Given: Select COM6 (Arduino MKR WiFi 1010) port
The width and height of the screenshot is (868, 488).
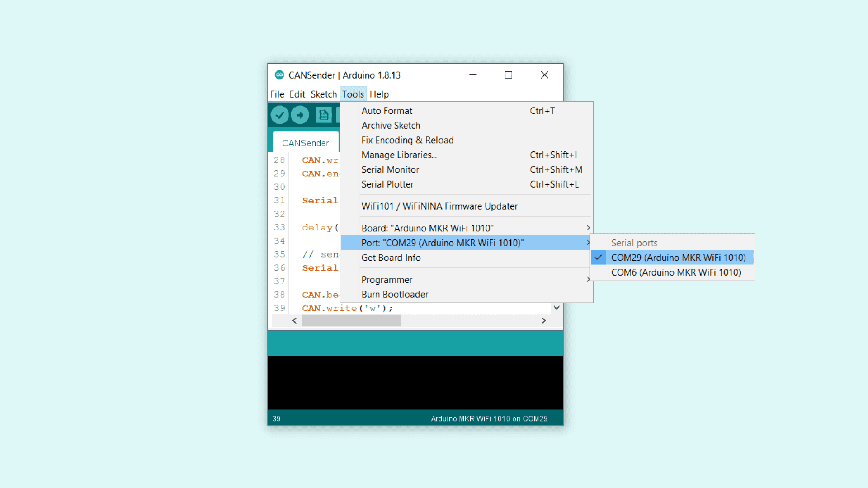Looking at the screenshot, I should [x=676, y=272].
